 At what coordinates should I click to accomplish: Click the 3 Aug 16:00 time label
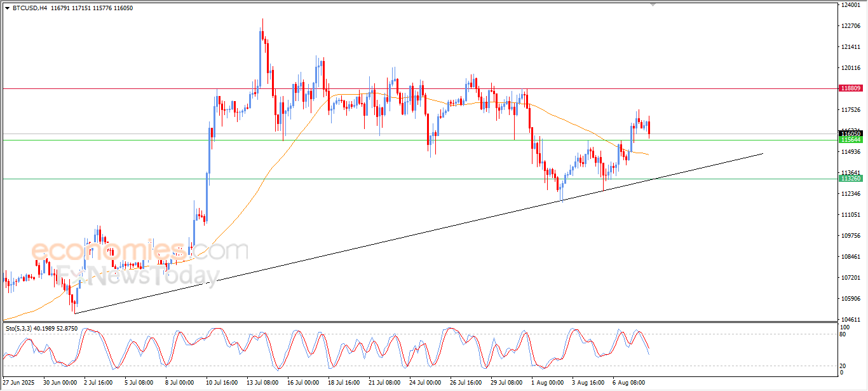pos(588,383)
